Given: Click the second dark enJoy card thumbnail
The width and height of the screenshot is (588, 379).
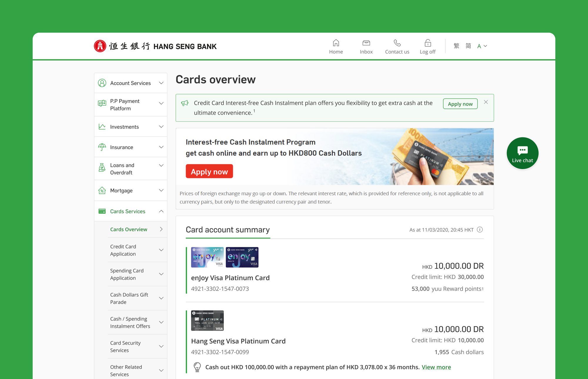Looking at the screenshot, I should point(242,257).
